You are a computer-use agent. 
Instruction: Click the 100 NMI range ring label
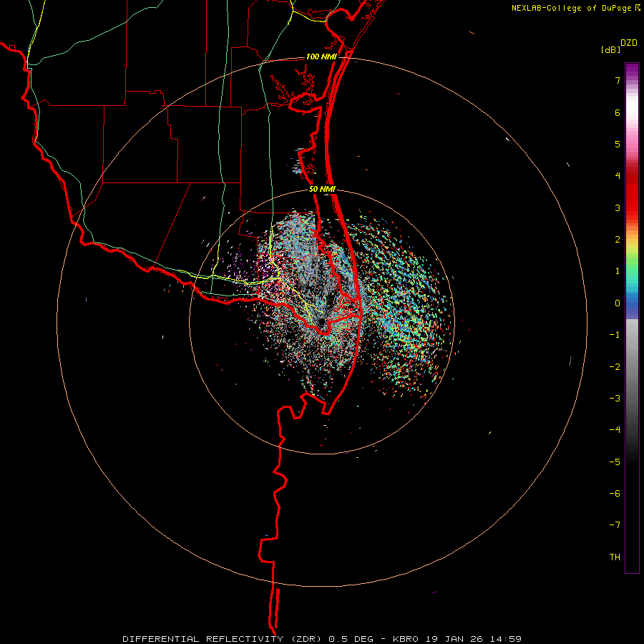coord(321,57)
